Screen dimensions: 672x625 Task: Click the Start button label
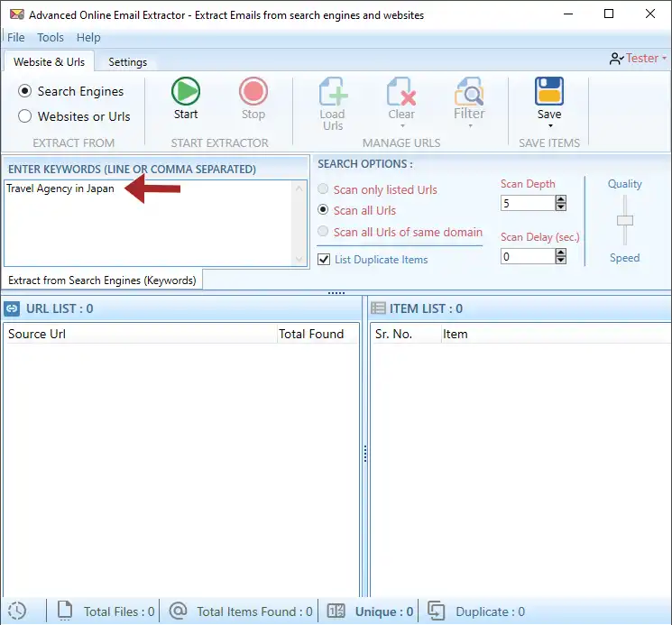tap(186, 115)
